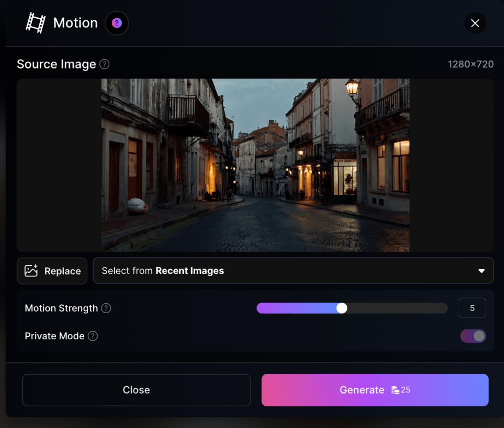Show the Motion Strength help tooltip icon

106,308
